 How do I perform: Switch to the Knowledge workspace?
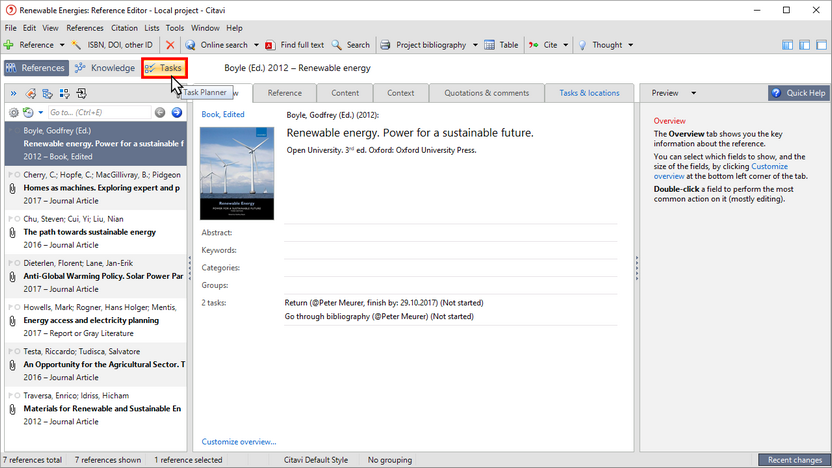tap(105, 68)
